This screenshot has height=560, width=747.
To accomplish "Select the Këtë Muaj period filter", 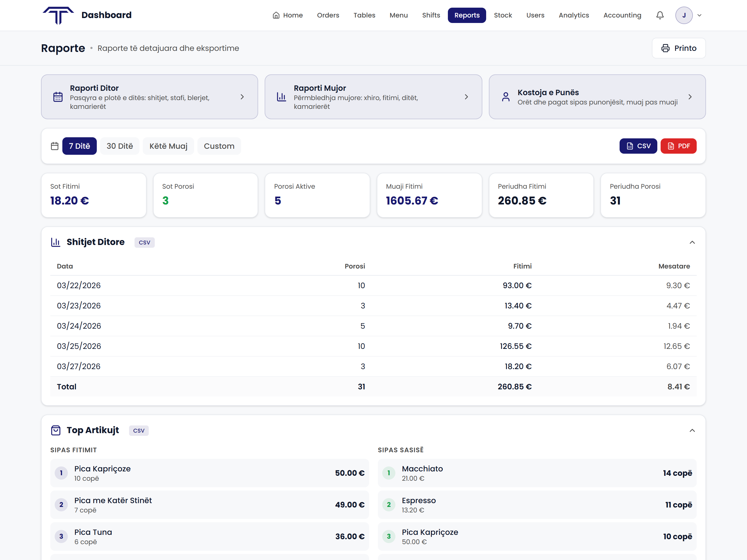I will pos(168,146).
